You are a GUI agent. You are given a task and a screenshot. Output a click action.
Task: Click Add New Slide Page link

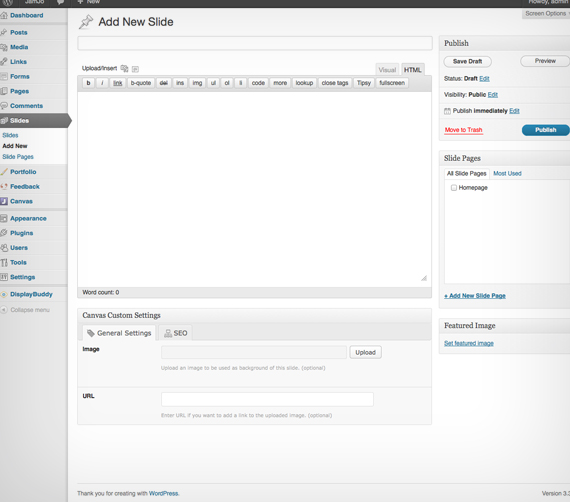pos(475,296)
